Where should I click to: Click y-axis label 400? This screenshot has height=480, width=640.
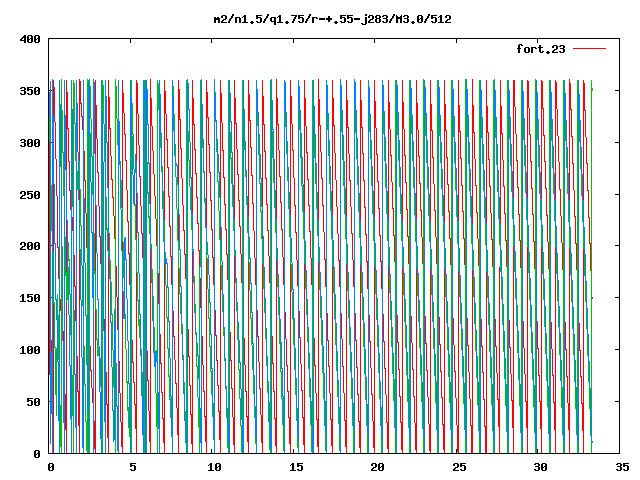[30, 40]
